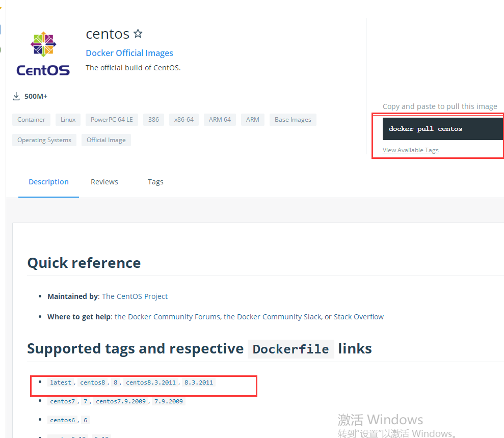Click the centos page title
Screen dimensions: 504x438
[108, 34]
